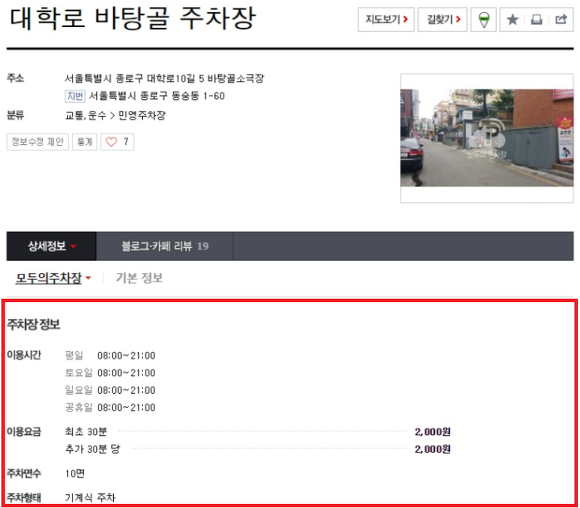Viewport: 580px width, 508px height.
Task: Click the 대학로 바탕골 주차장 title
Action: (x=133, y=18)
